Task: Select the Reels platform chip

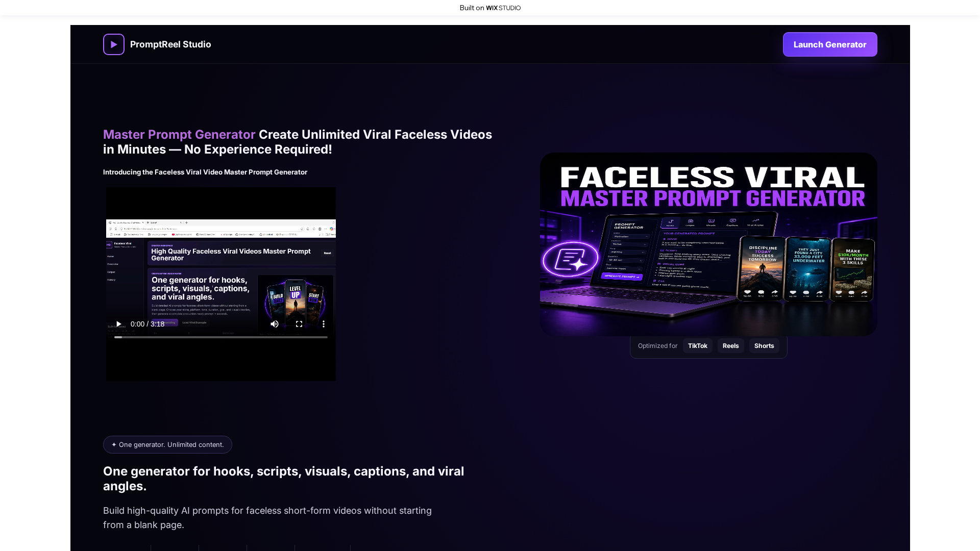Action: click(730, 346)
